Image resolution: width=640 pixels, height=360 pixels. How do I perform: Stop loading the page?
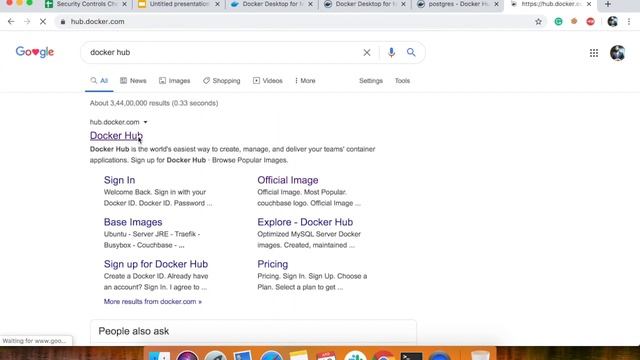[43, 22]
